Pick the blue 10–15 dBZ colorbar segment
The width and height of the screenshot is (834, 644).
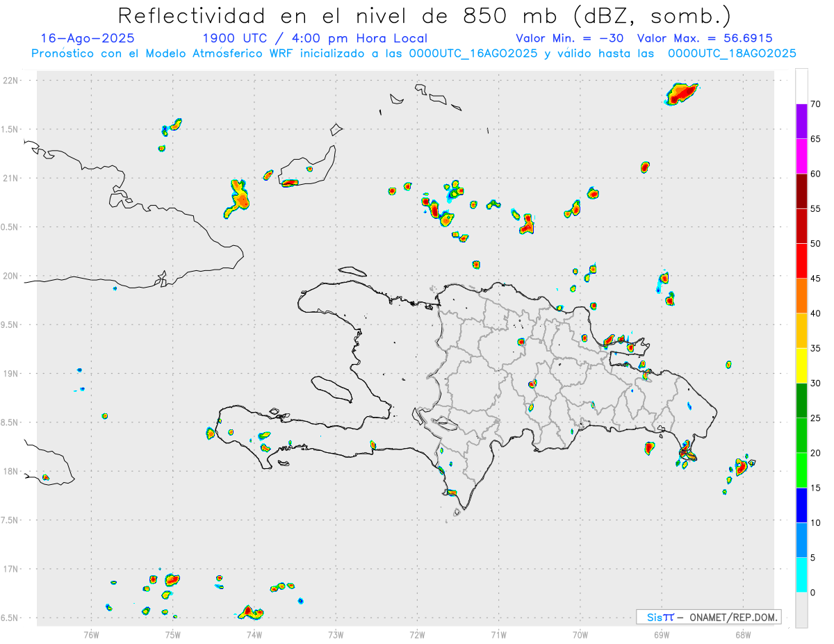click(801, 505)
